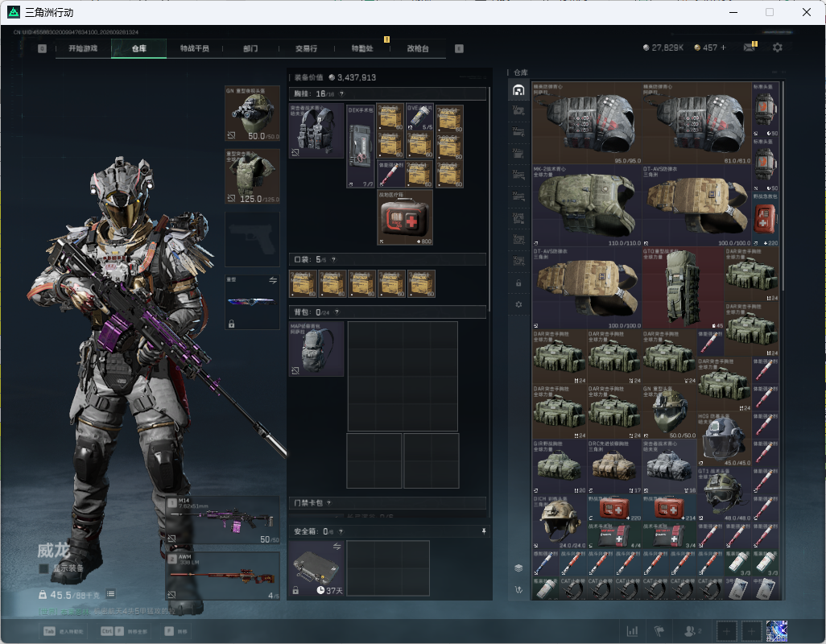826x644 pixels.
Task: Click the help icon next to 门禁卡包
Action: 329,503
